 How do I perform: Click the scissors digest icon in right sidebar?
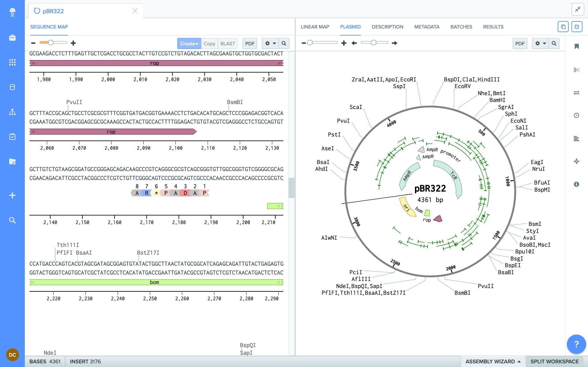[576, 70]
